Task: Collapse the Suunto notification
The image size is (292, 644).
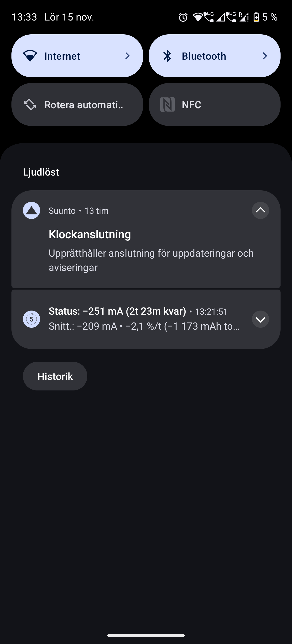Action: 260,211
